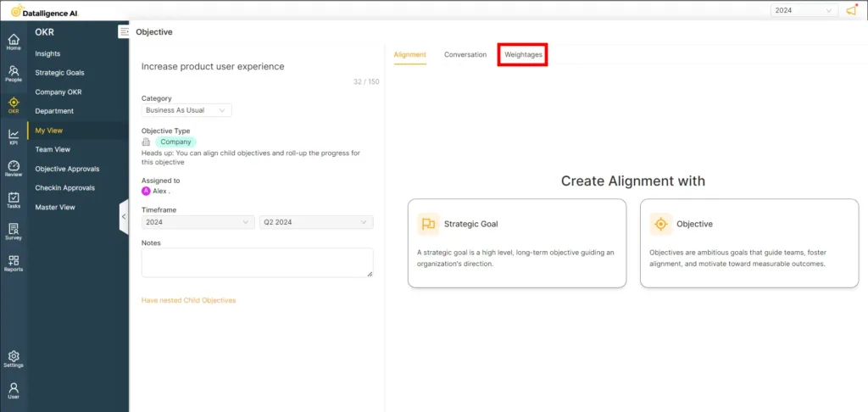Screen dimensions: 868x412
Task: Click the 32 / 150 character counter
Action: pyautogui.click(x=366, y=82)
